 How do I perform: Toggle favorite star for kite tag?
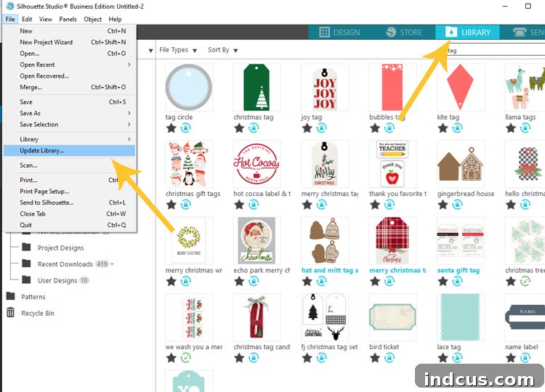tap(443, 128)
